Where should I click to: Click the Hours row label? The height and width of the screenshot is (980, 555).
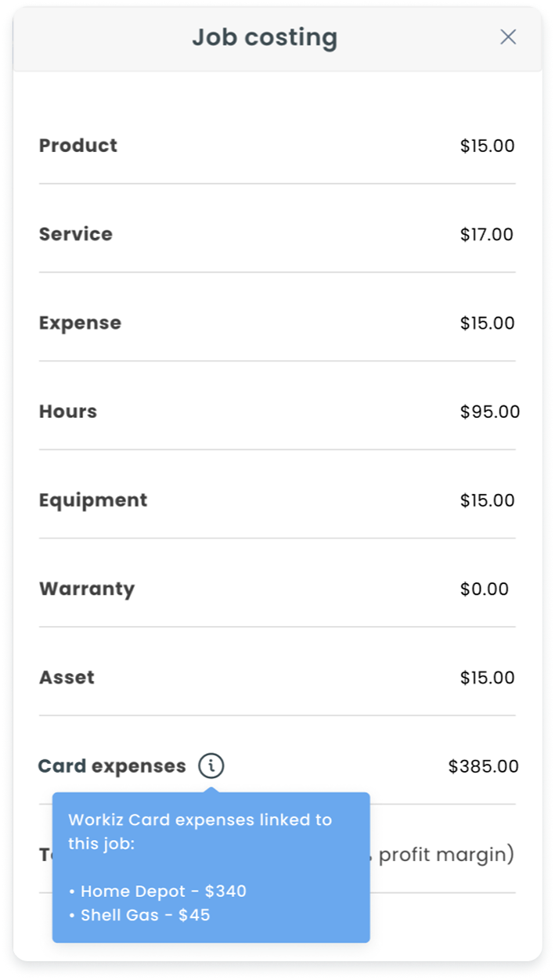point(68,412)
